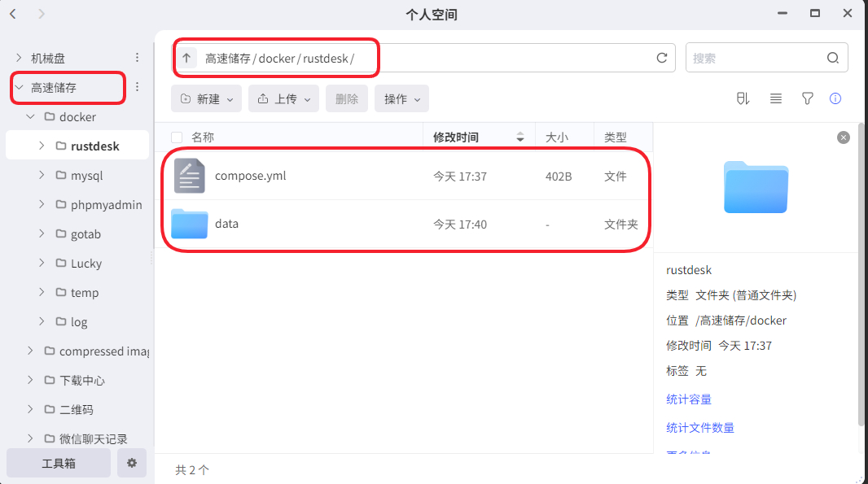
Task: Expand the 机械盘 tree node
Action: (x=19, y=58)
